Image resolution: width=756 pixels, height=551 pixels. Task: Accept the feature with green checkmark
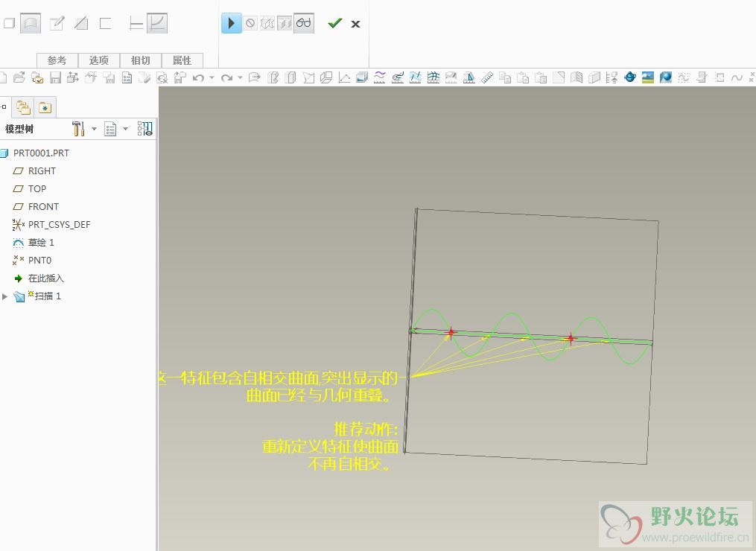point(334,23)
